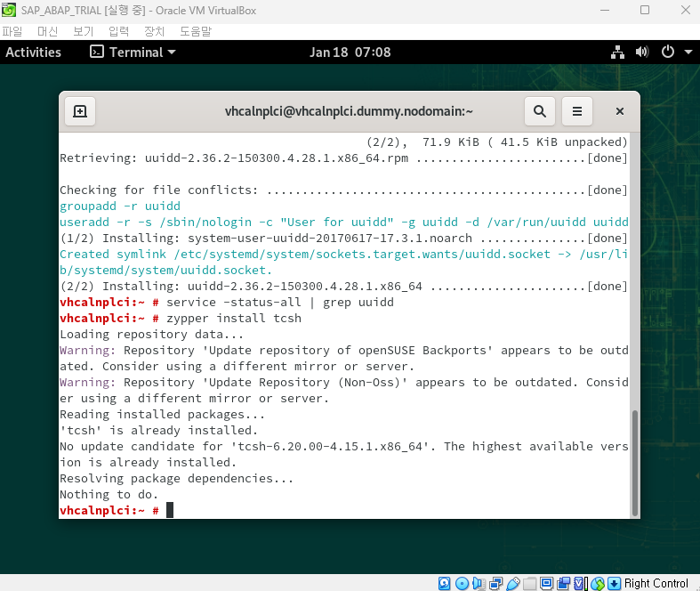Click the new tab button in Terminal
Viewport: 700px width, 591px height.
click(80, 111)
